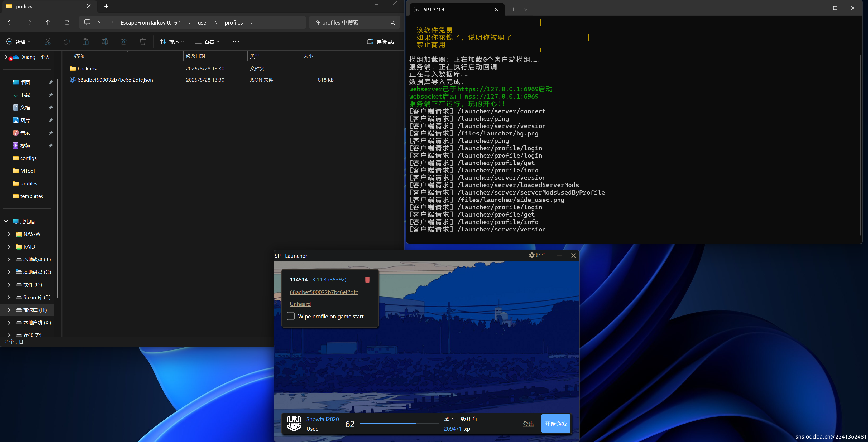868x442 pixels.
Task: Toggle Wipe profile on game start checkbox
Action: tap(290, 316)
